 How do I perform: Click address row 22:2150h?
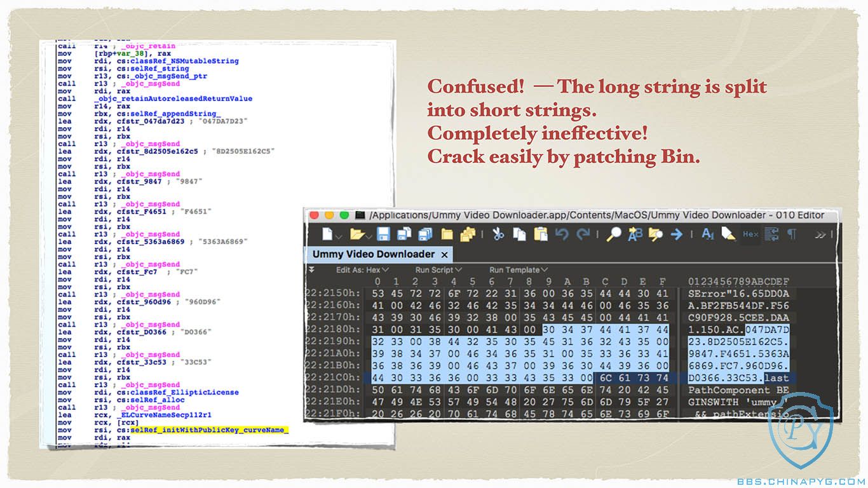point(333,292)
